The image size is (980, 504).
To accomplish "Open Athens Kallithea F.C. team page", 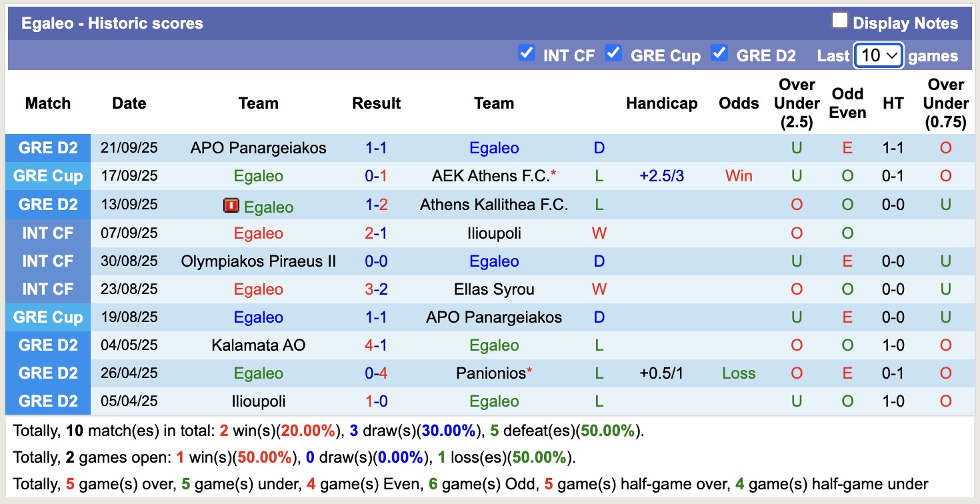I will [494, 205].
